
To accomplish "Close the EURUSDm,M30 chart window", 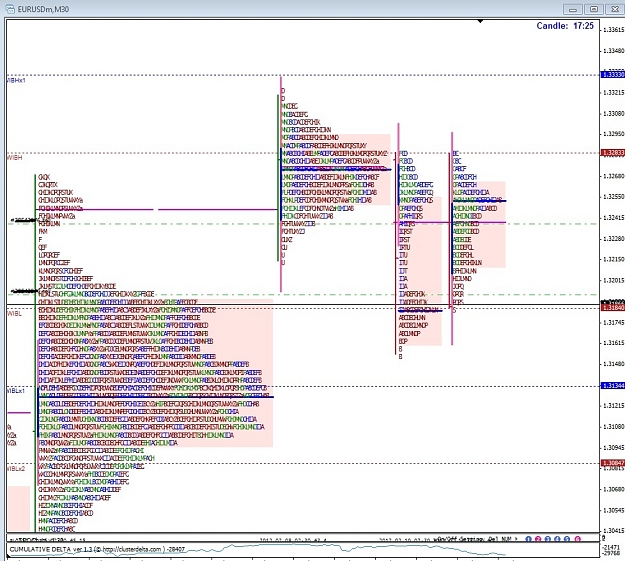I will pos(614,9).
